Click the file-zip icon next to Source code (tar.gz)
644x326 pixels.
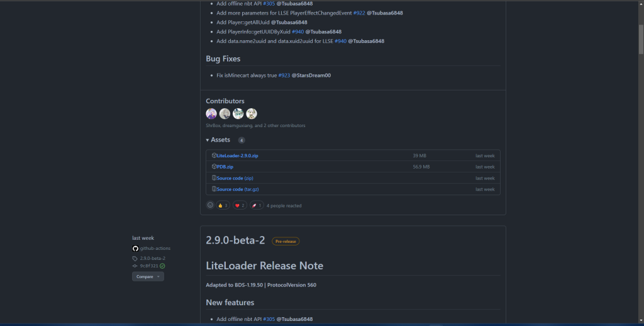tap(214, 189)
